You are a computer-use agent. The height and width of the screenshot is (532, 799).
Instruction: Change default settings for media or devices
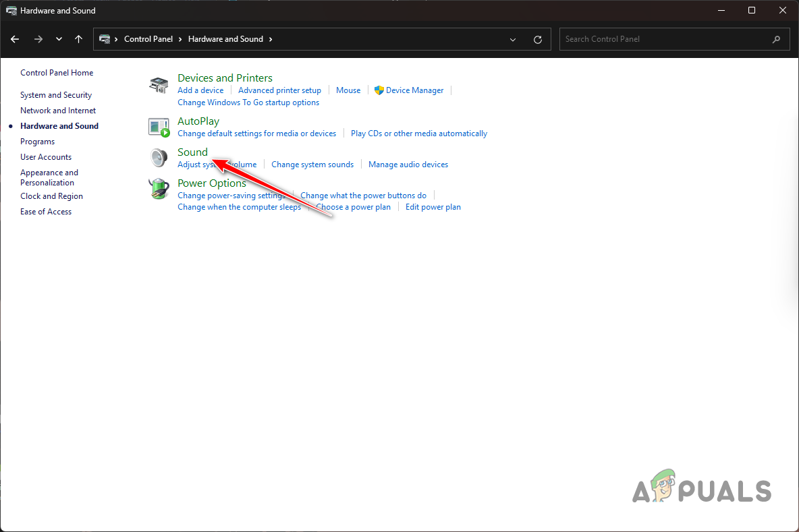click(x=257, y=134)
